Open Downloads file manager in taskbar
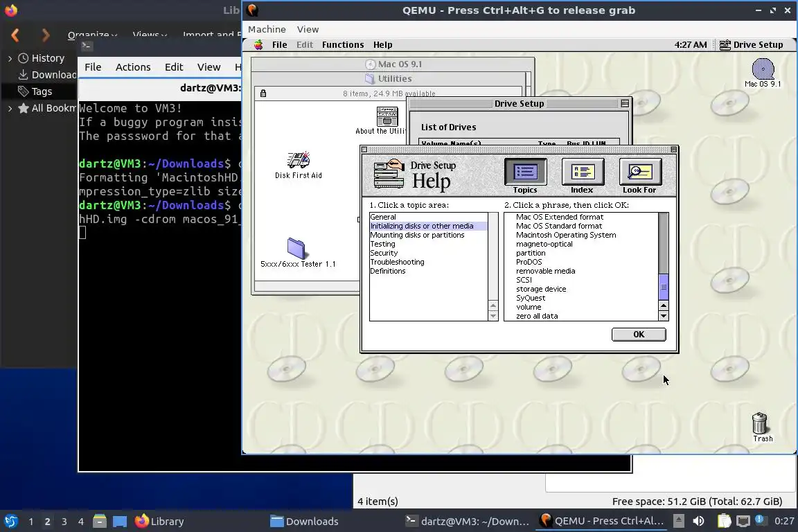This screenshot has width=798, height=532. pyautogui.click(x=304, y=522)
